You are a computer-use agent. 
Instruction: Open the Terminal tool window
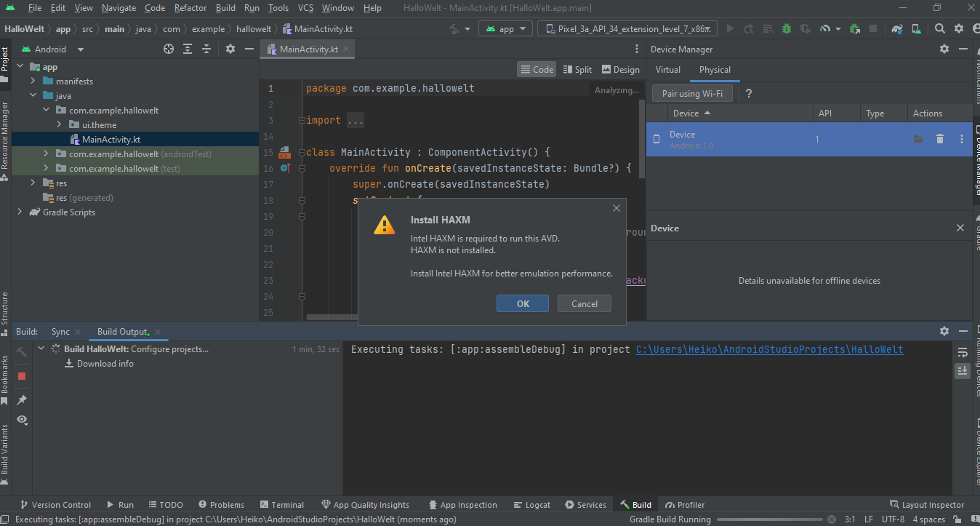coord(281,505)
